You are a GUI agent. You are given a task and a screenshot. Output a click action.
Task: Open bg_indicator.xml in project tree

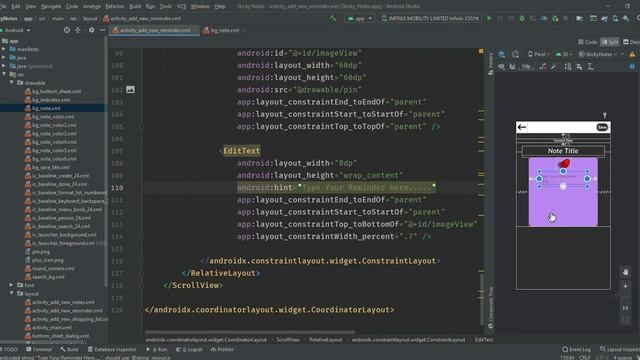point(51,100)
